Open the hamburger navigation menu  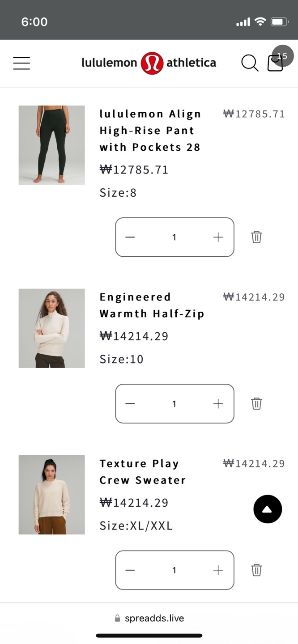[21, 63]
